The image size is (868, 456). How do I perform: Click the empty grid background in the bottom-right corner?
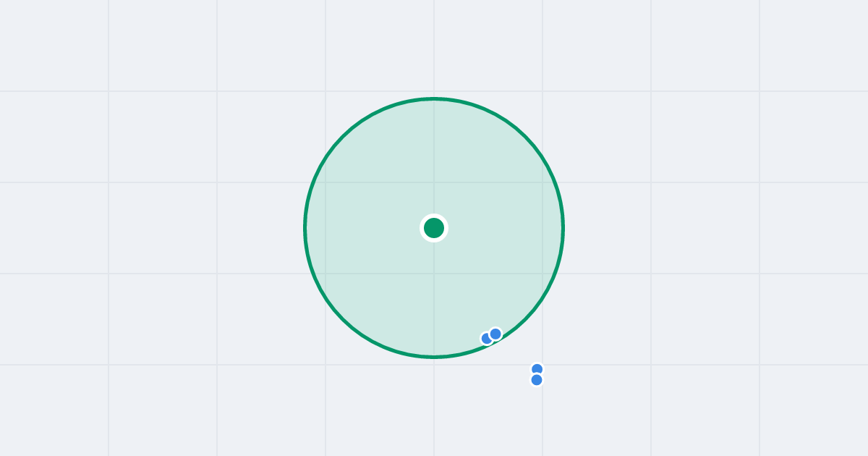coord(814,410)
